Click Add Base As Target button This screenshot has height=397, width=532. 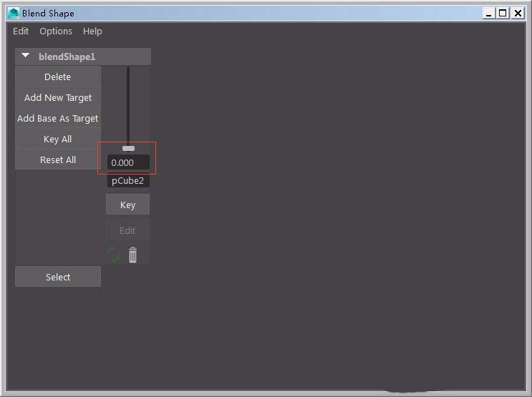58,118
